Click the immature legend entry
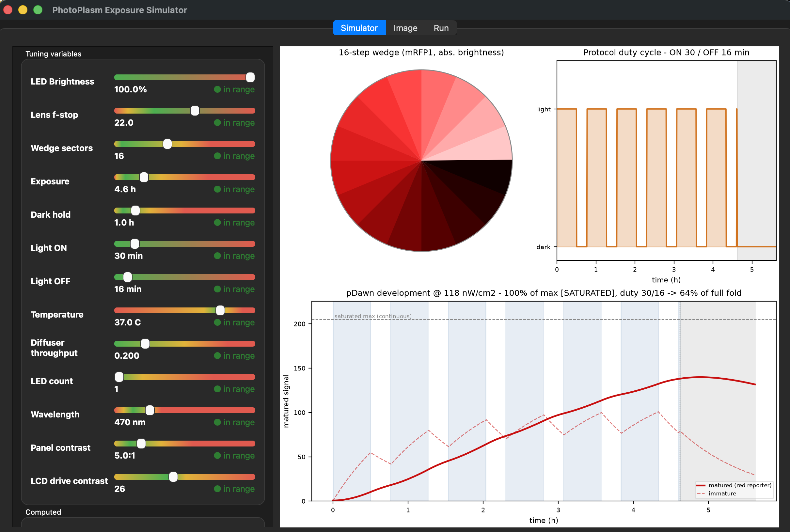The width and height of the screenshot is (790, 532). (716, 493)
